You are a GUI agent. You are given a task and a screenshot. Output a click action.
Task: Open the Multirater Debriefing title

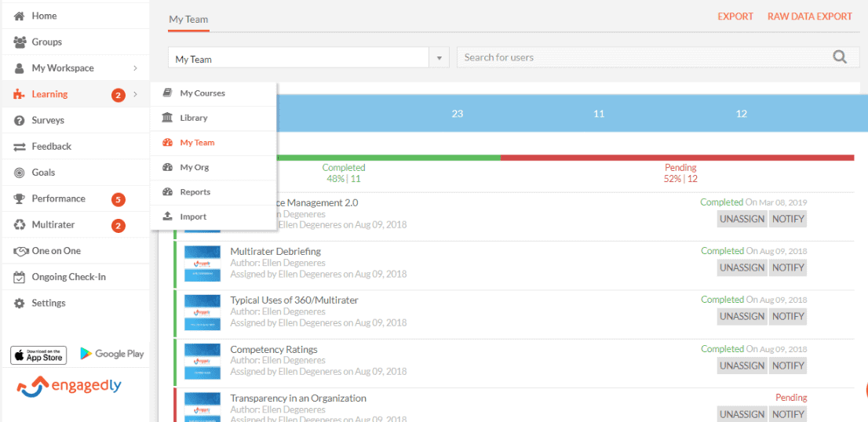(275, 252)
